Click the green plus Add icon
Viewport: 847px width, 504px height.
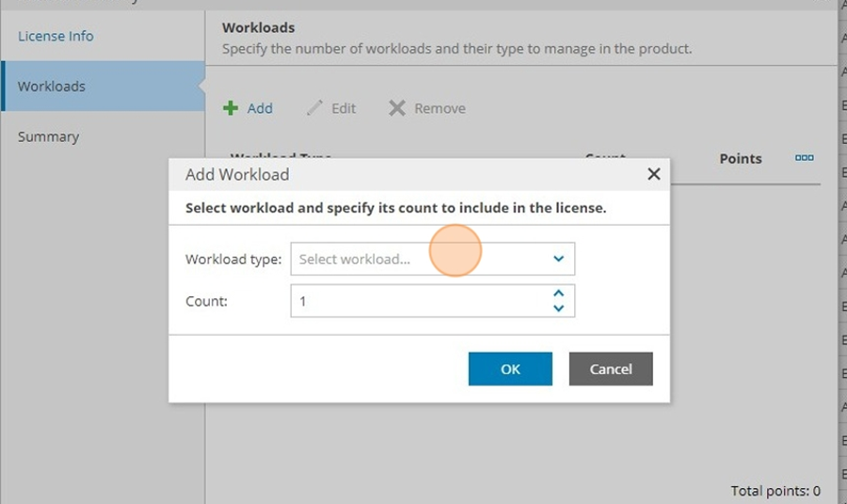[231, 108]
